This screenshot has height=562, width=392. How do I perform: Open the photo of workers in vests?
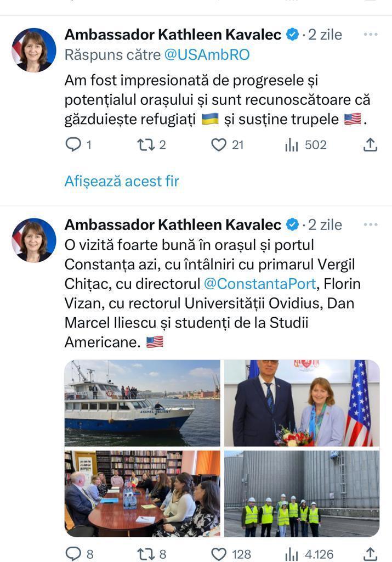pyautogui.click(x=302, y=493)
